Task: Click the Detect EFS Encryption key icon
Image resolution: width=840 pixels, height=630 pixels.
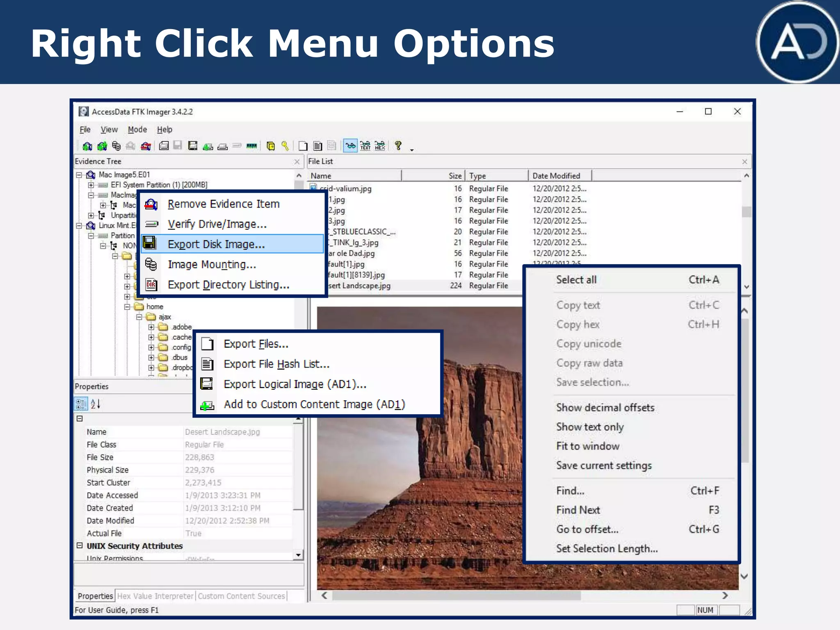Action: point(285,146)
